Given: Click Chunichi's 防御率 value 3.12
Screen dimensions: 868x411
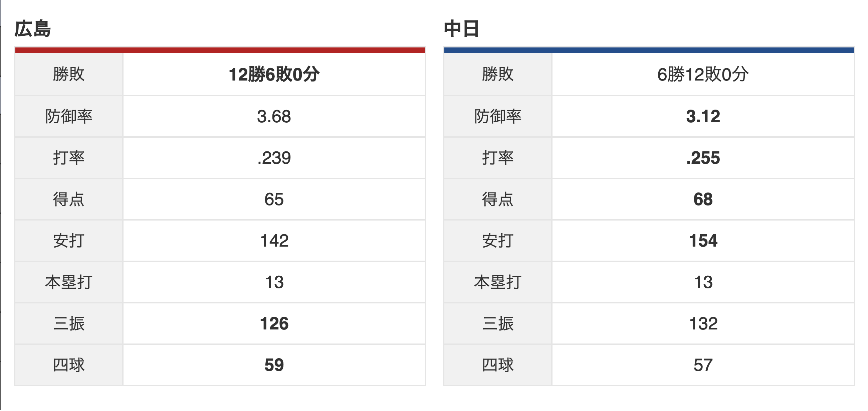Looking at the screenshot, I should [703, 117].
